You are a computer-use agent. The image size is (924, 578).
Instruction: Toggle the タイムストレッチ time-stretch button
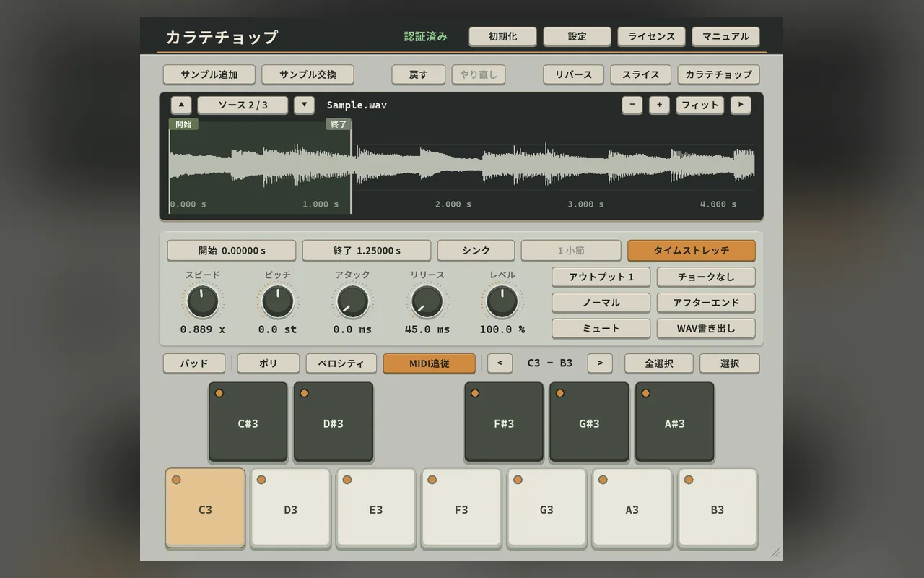692,251
